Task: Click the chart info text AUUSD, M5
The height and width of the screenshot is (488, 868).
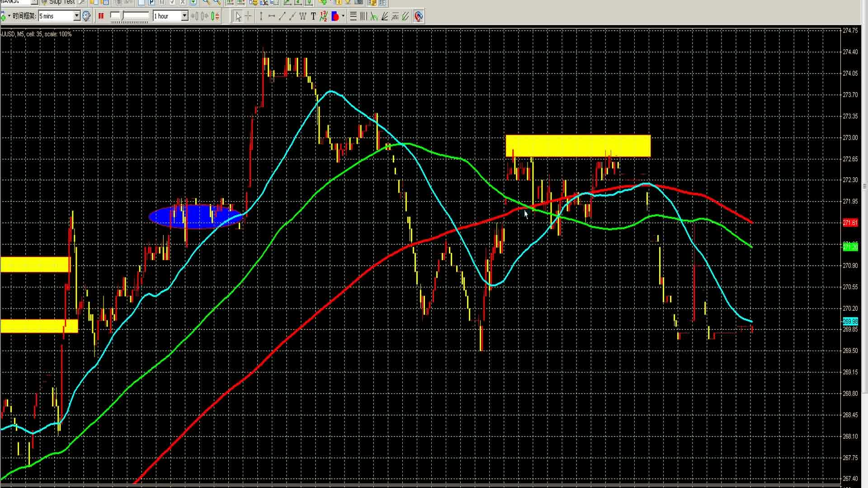Action: 36,34
